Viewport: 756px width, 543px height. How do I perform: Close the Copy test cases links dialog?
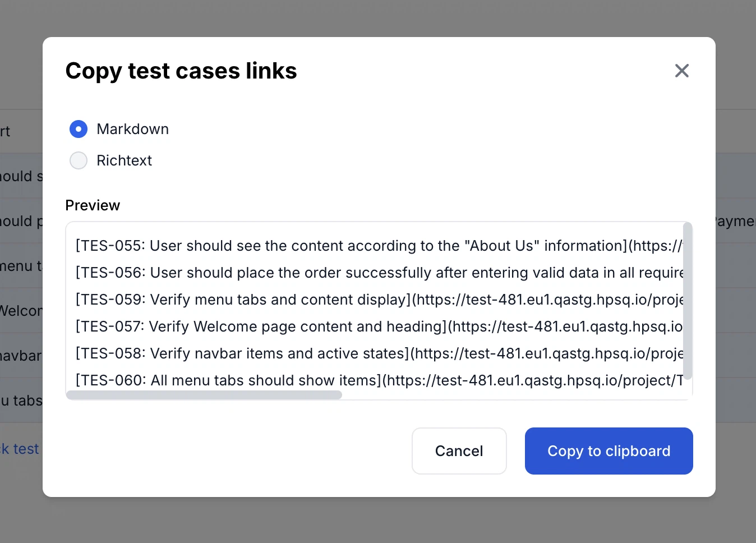click(681, 71)
